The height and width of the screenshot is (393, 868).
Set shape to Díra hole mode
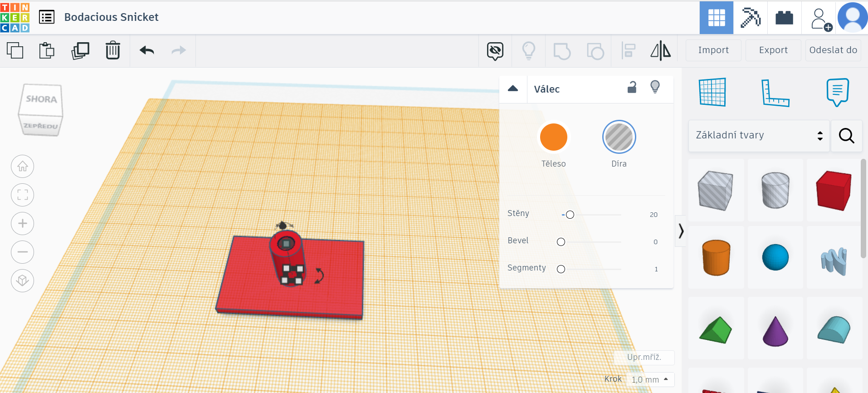click(x=619, y=137)
